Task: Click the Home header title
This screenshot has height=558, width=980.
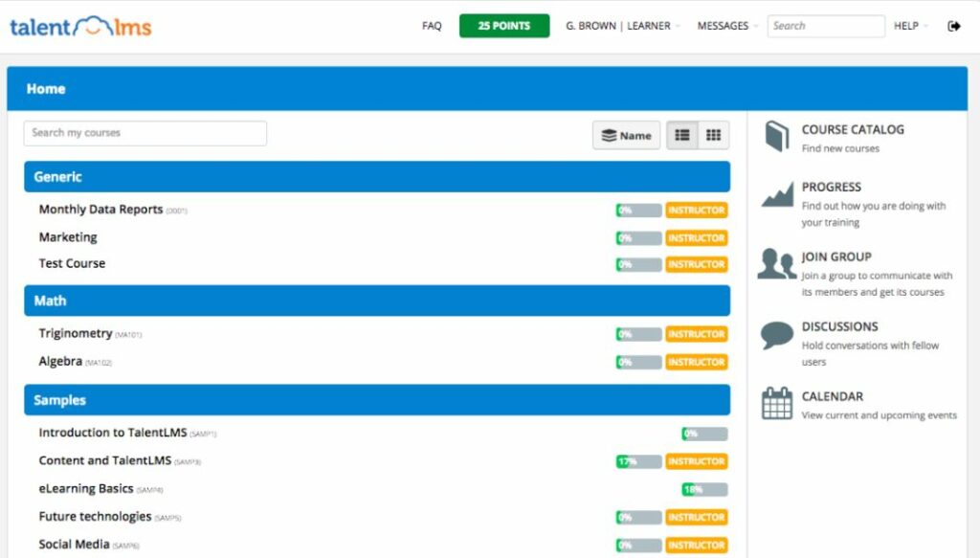Action: pos(46,89)
